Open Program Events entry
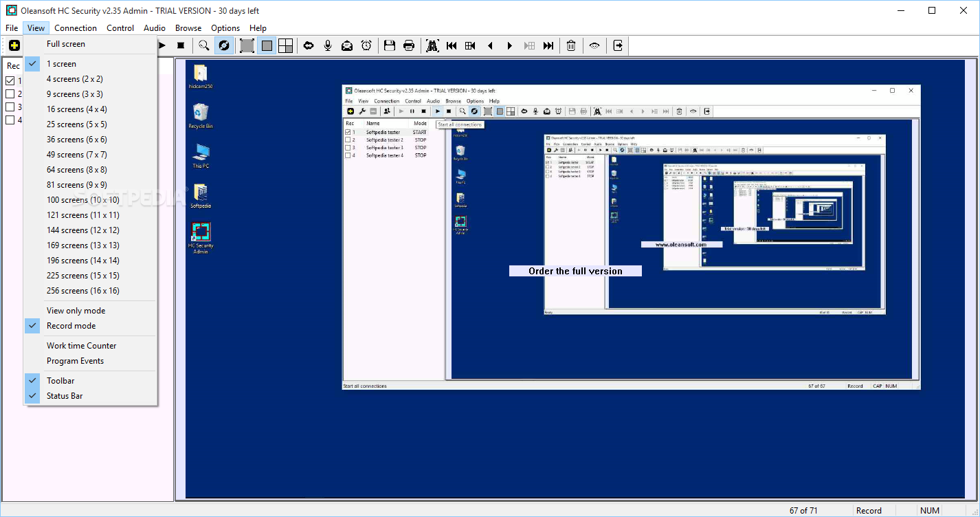 point(91,361)
